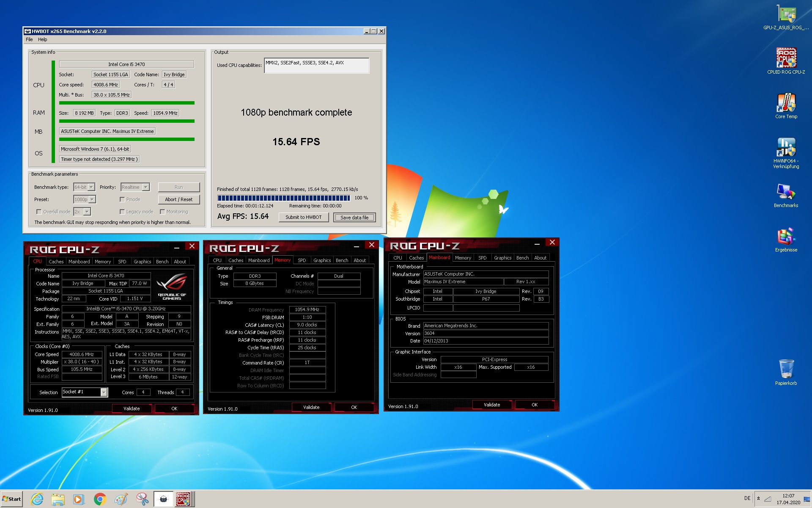Close the Memory tab ROG CPU-Z window
This screenshot has height=508, width=812.
[x=372, y=245]
